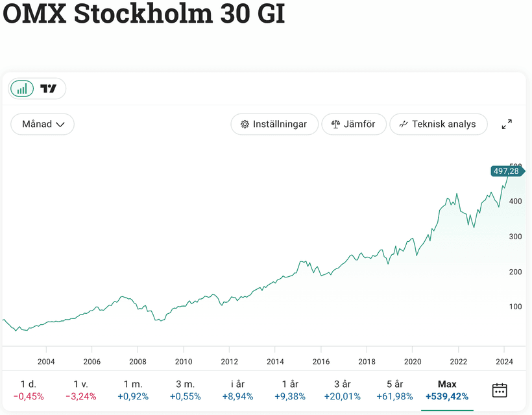Select the 1 d. time period
Screen dimensions: 532x415
[x=29, y=390]
